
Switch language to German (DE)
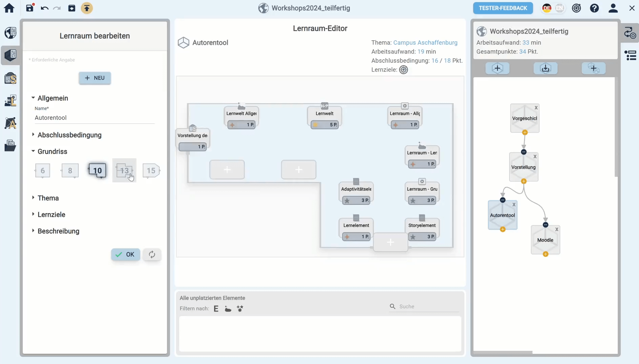click(547, 8)
